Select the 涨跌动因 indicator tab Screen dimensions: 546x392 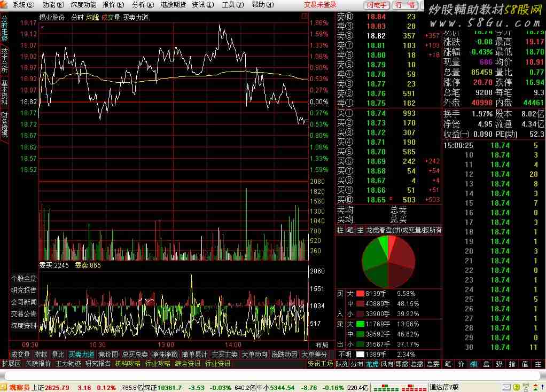click(x=285, y=355)
